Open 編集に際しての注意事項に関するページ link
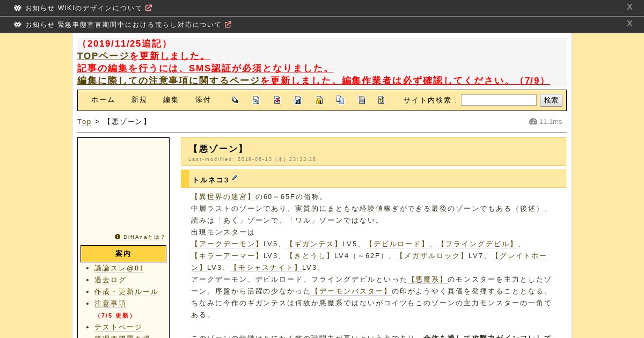Screen dimensions: 644x338 (169, 80)
